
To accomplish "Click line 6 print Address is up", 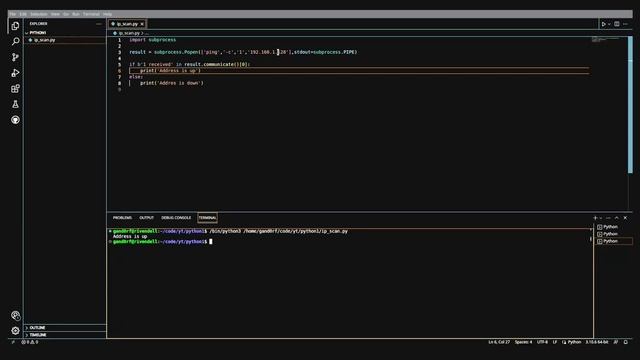I will tap(170, 71).
